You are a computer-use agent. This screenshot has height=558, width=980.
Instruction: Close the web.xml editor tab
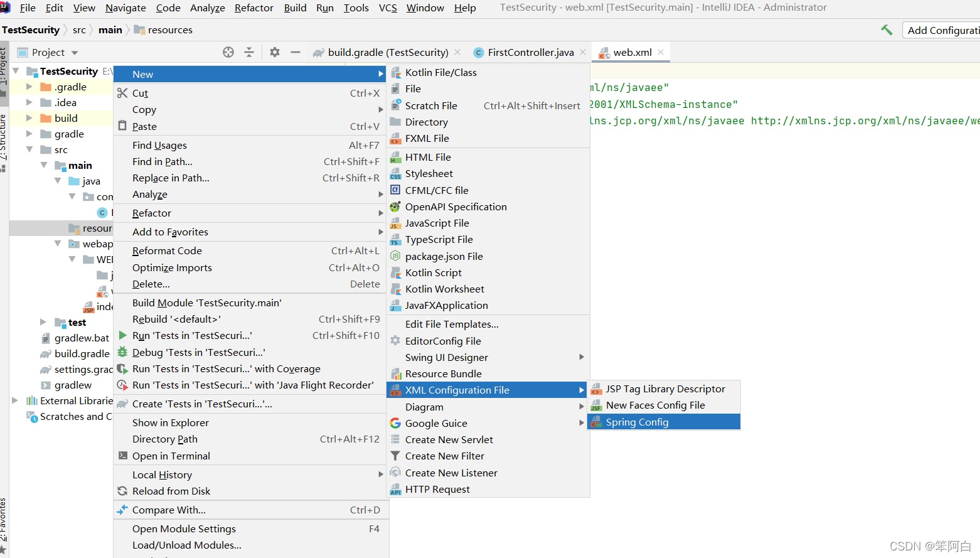[x=661, y=52]
